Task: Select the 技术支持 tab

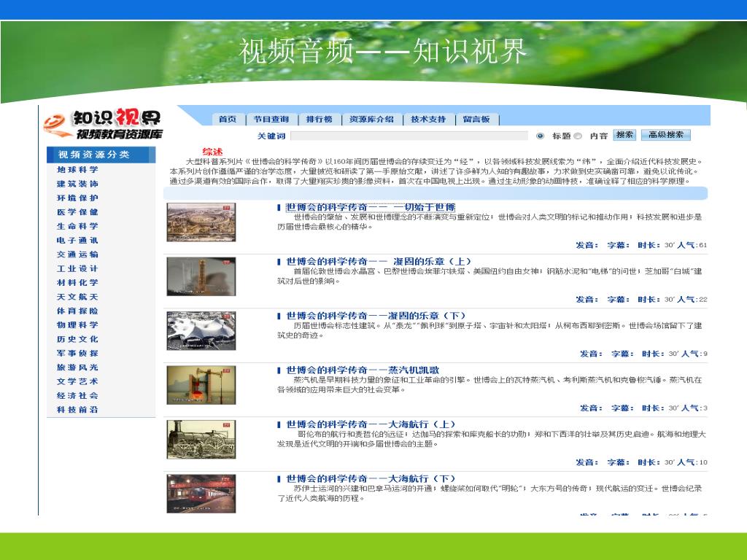Action: click(428, 119)
